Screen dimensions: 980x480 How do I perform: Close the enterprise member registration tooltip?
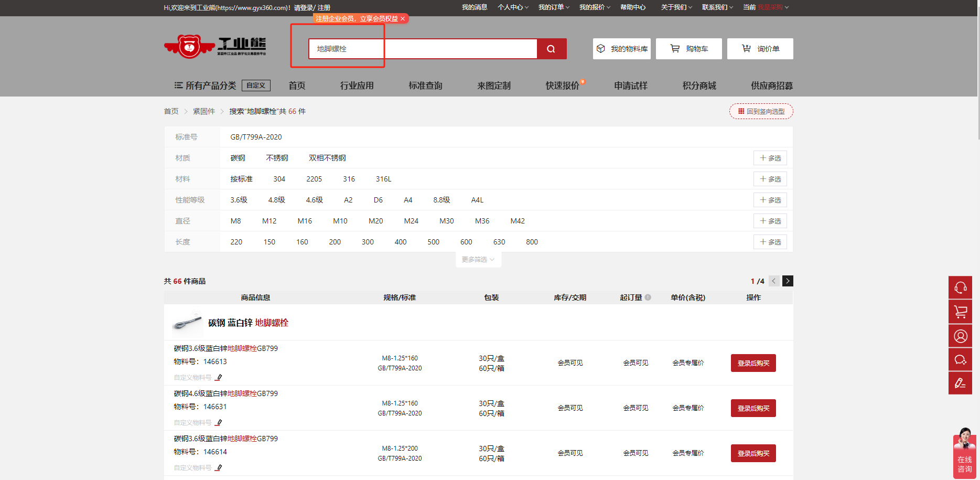403,19
